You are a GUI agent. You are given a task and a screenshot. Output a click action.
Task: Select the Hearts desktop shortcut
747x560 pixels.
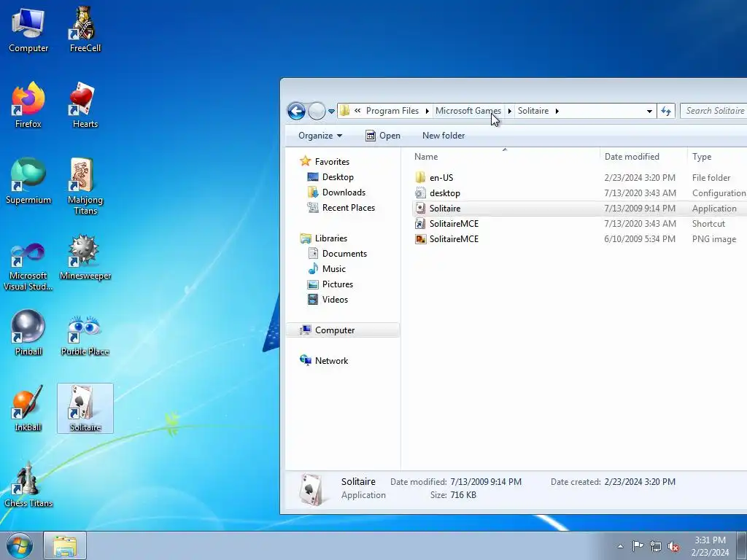point(85,105)
